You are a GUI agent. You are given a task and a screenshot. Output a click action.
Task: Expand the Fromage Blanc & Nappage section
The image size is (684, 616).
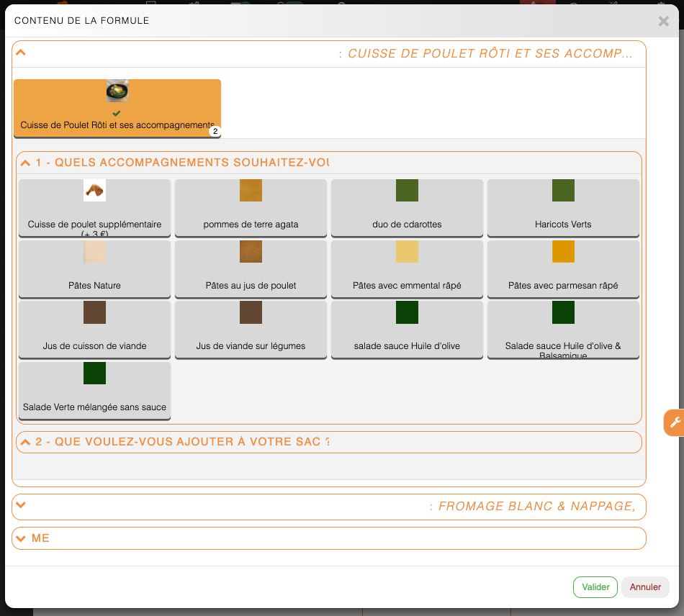[x=21, y=505]
